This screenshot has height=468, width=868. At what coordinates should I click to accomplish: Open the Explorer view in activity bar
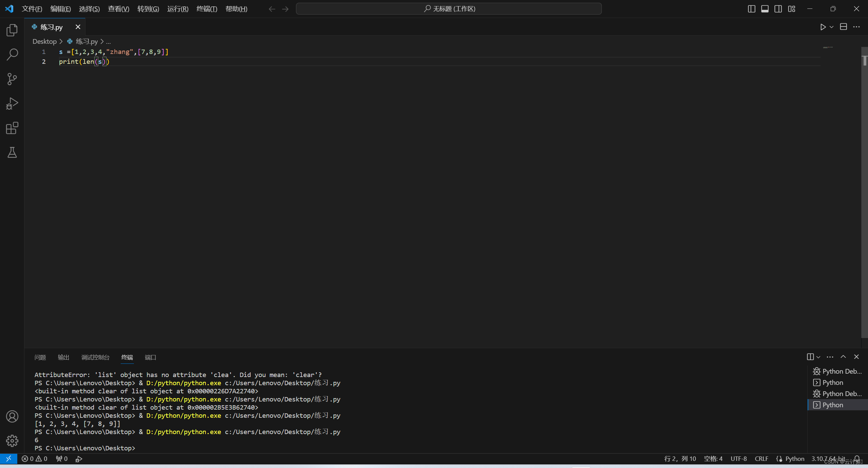(x=12, y=30)
